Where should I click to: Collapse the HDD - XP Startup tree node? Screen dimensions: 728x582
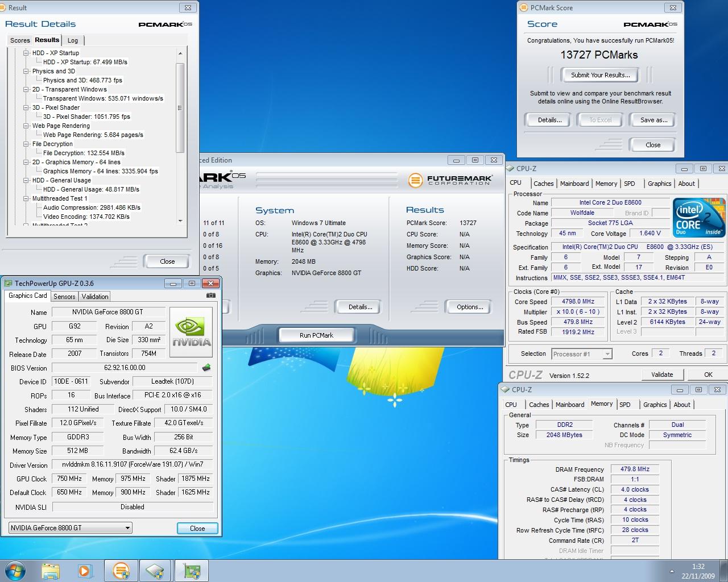(26, 53)
